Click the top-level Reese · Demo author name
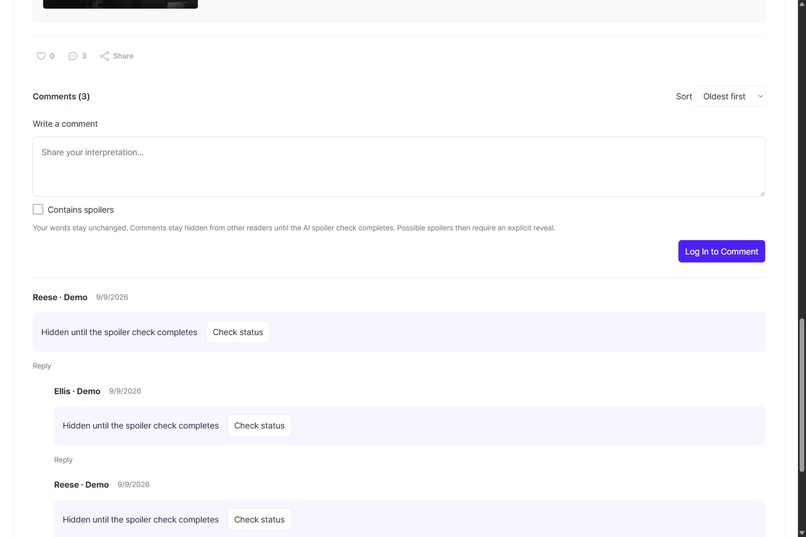The width and height of the screenshot is (806, 537). [60, 297]
